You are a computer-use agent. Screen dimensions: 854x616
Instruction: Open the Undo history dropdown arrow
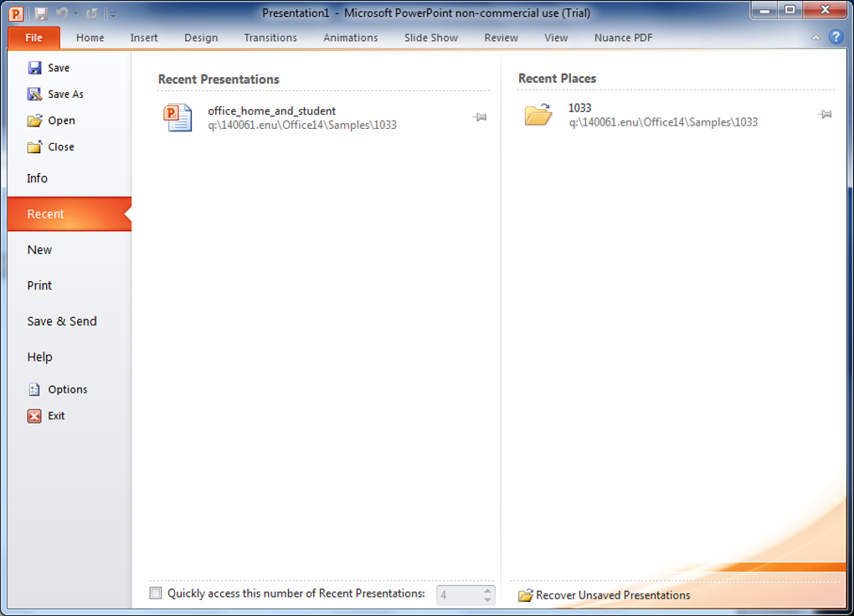coord(75,13)
